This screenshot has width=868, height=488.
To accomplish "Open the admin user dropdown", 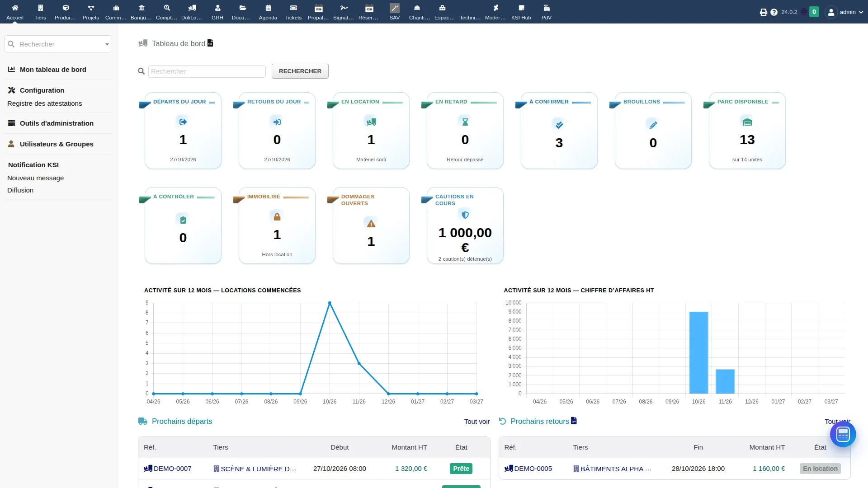I will (x=844, y=12).
